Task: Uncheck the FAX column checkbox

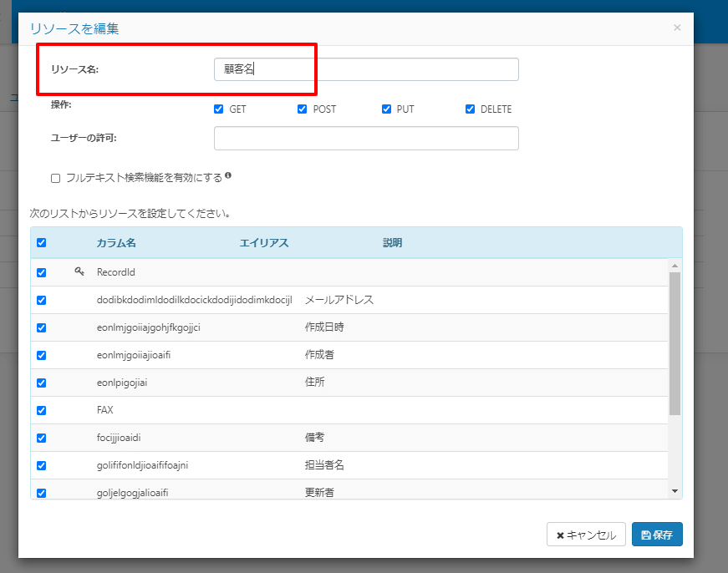Action: click(x=42, y=410)
